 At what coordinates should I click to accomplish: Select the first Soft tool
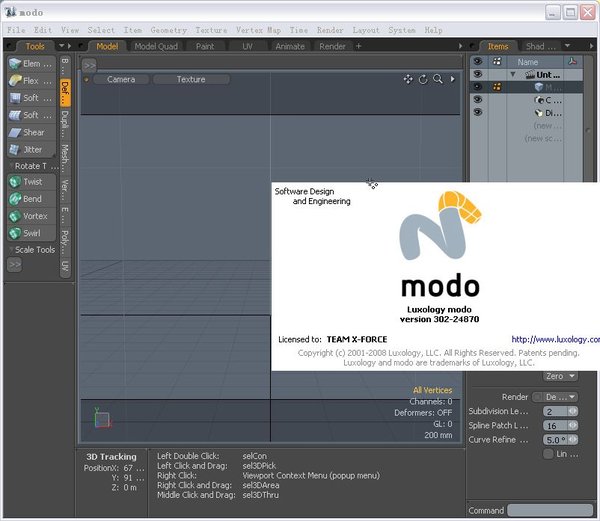pos(31,98)
